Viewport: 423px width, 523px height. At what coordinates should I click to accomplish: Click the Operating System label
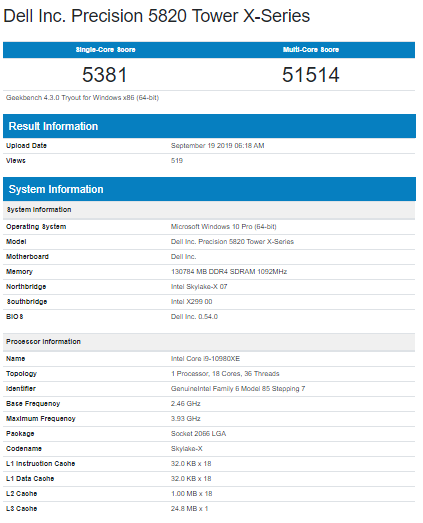(x=36, y=226)
